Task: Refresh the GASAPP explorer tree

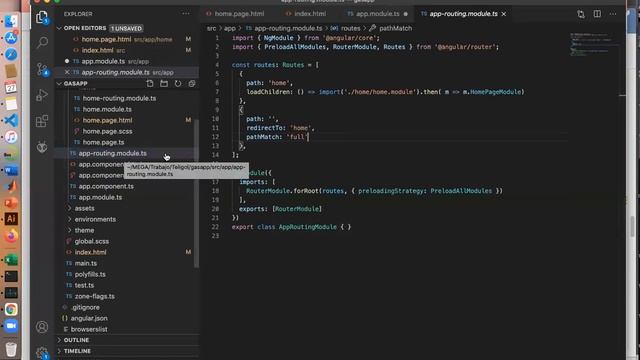Action: (178, 84)
